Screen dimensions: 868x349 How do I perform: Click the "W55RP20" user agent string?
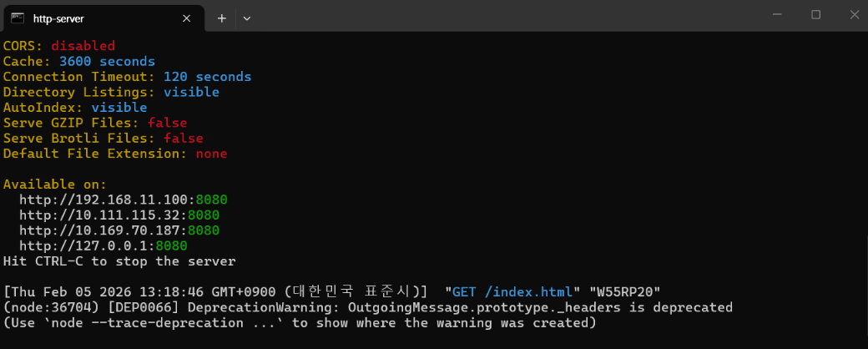[625, 292]
